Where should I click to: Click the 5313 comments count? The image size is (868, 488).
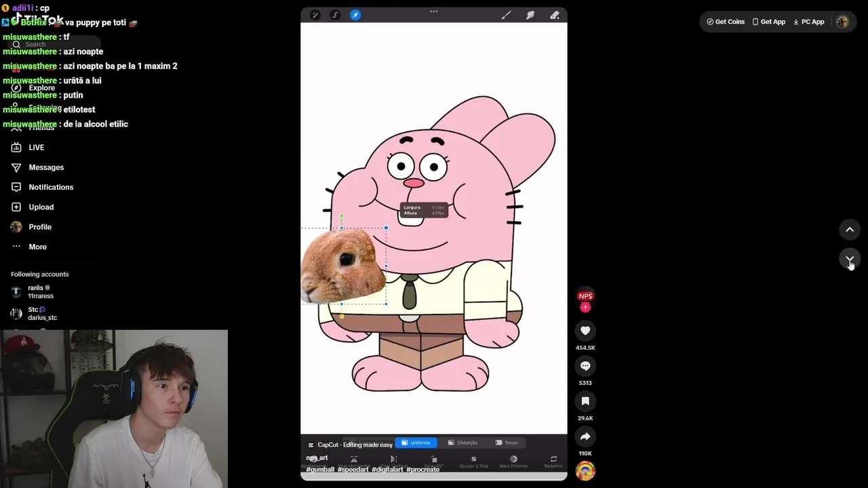pos(585,383)
